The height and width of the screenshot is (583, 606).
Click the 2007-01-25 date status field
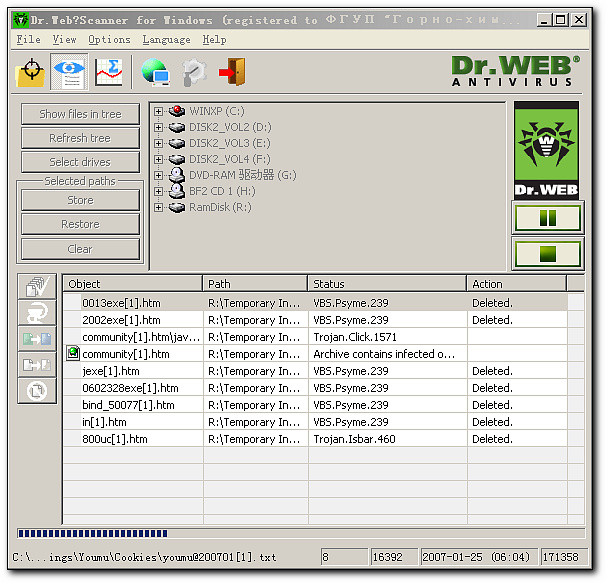[479, 557]
